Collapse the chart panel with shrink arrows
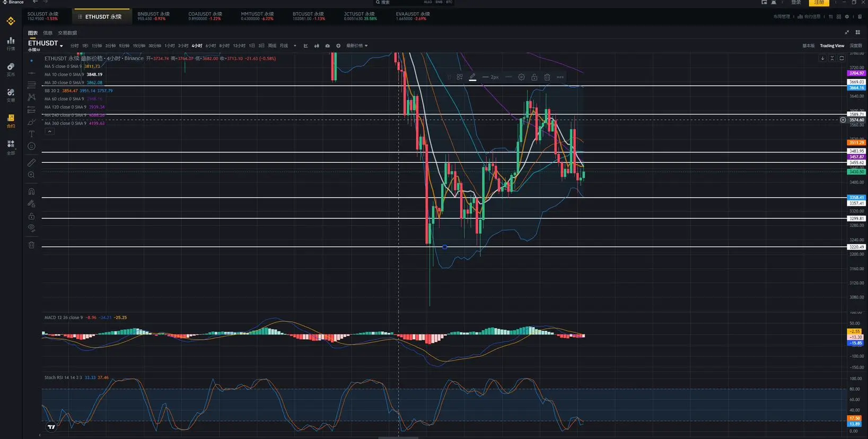 click(x=847, y=32)
